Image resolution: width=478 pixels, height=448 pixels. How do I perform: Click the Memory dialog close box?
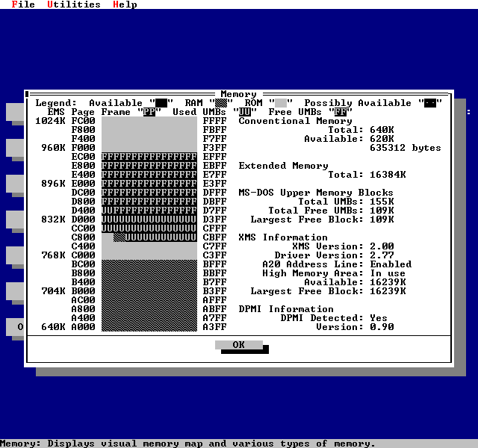click(27, 94)
